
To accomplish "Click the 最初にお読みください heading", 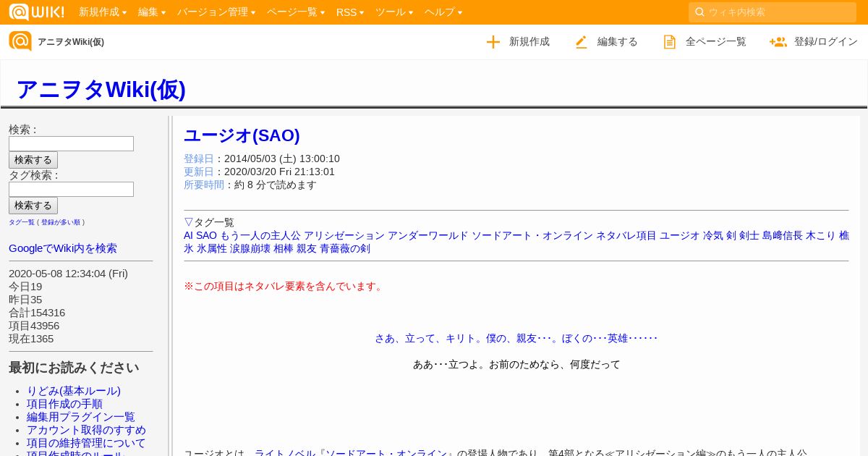I will (x=74, y=368).
